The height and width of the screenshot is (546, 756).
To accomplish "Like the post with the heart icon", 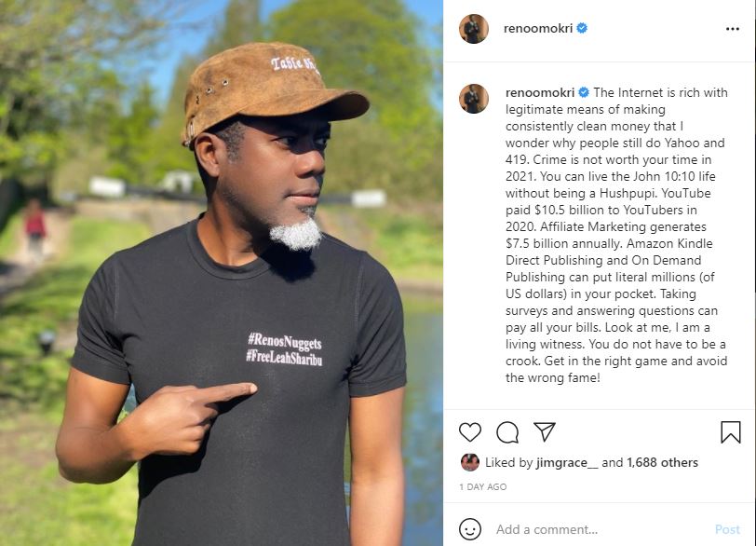I will pos(470,432).
